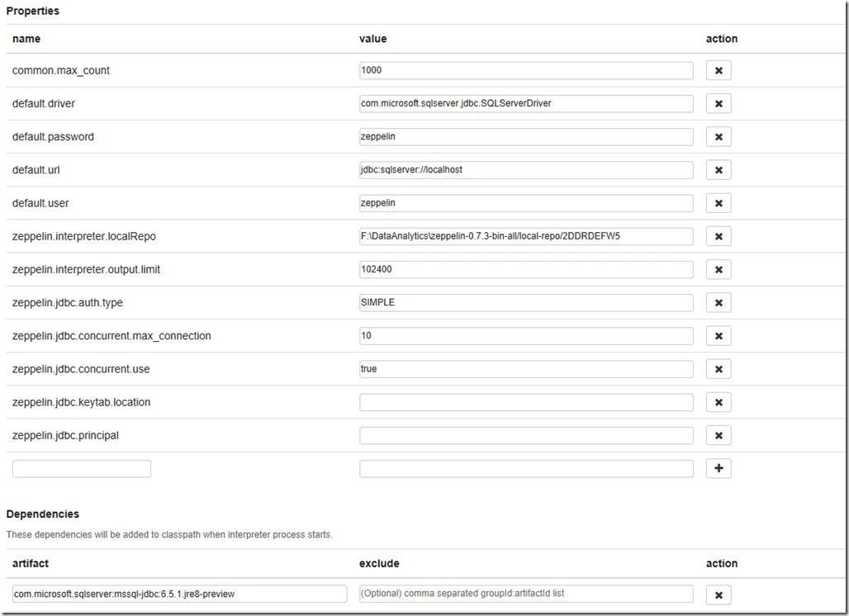Remove the zeppelin.jdbc.concurrent.use property
This screenshot has width=849, height=616.
pos(718,368)
